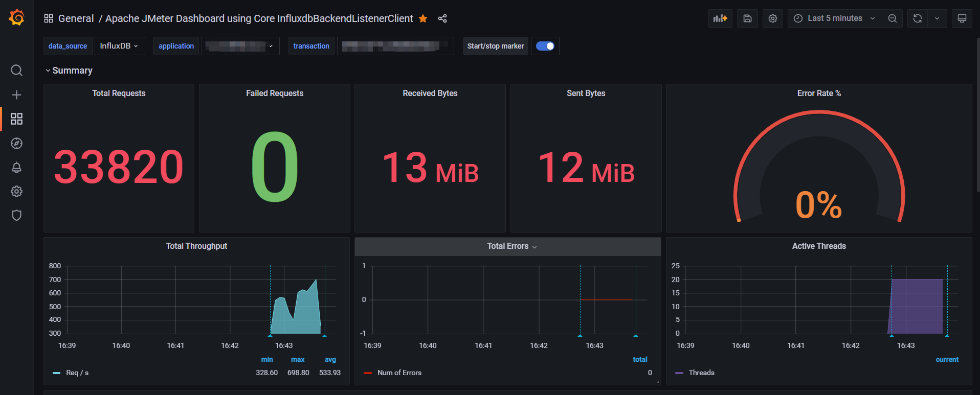Open the Server Admin shield icon

[16, 215]
